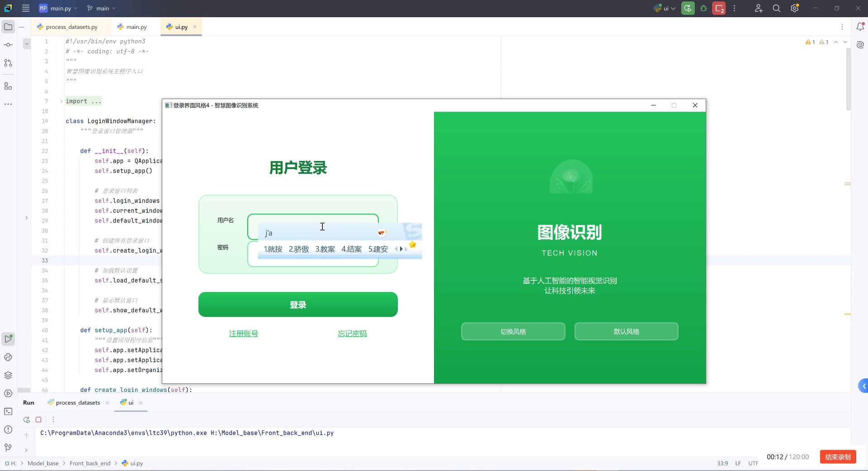The image size is (868, 471).
Task: Open the Terminal tool window icon
Action: coord(8,412)
